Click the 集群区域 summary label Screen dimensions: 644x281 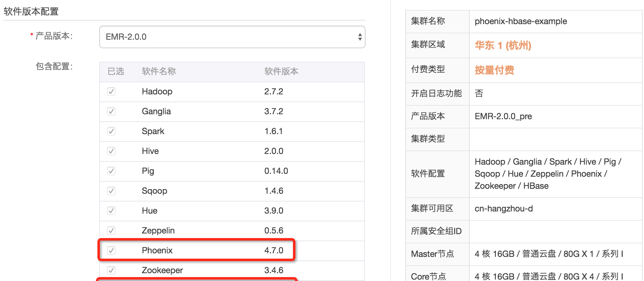pos(428,44)
